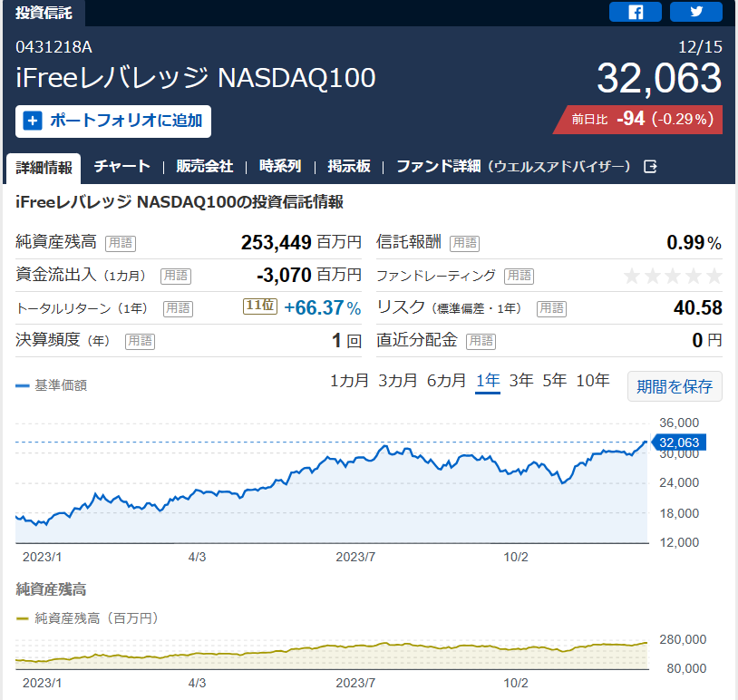Click the 32,063 price marker on the chart

[678, 442]
